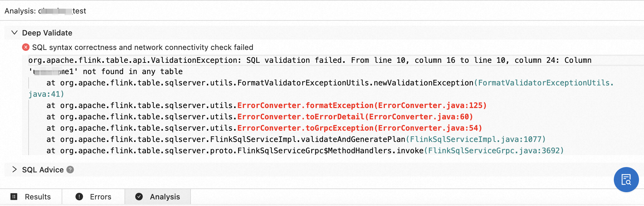Click the SQL Advice help question mark icon

point(70,170)
